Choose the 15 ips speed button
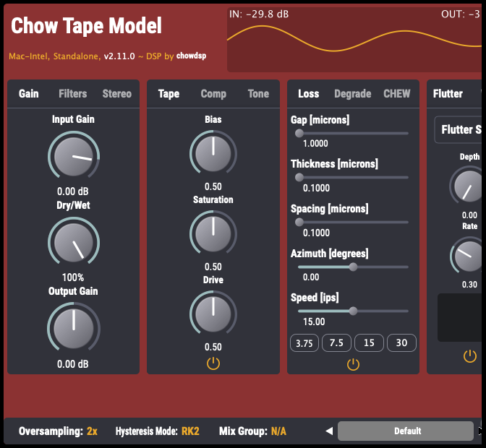 pyautogui.click(x=369, y=343)
